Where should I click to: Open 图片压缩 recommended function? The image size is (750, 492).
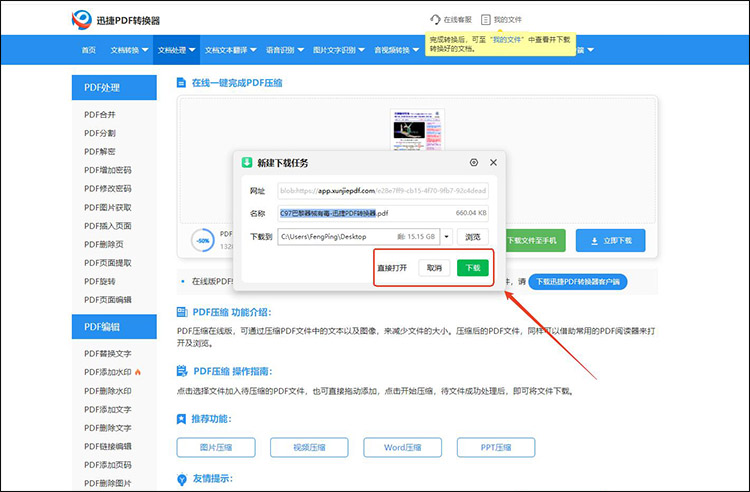216,448
